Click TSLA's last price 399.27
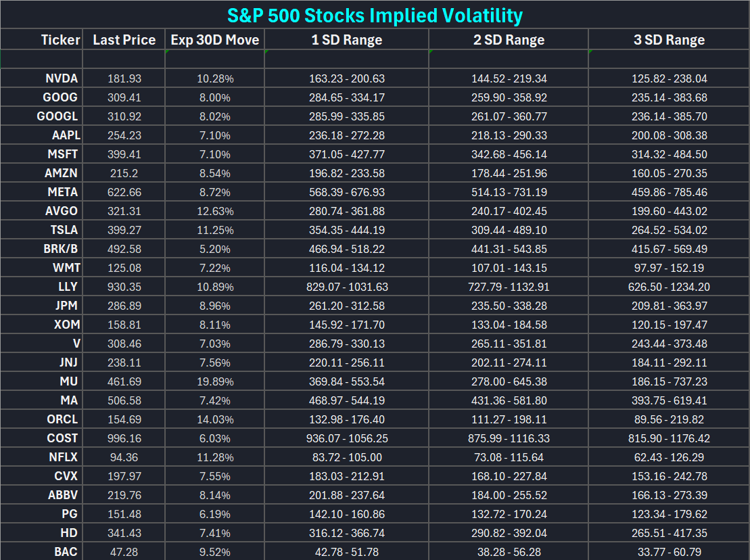 tap(124, 230)
